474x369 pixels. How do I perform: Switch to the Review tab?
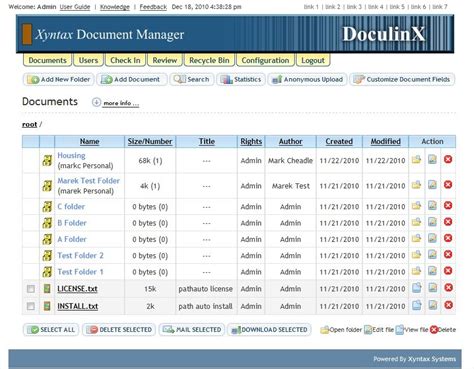165,60
